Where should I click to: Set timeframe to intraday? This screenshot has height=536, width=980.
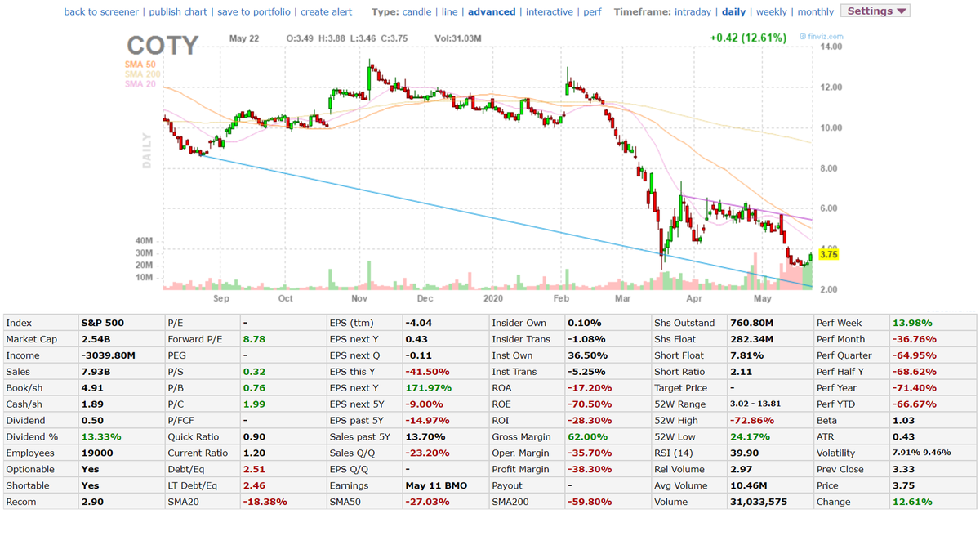point(693,11)
